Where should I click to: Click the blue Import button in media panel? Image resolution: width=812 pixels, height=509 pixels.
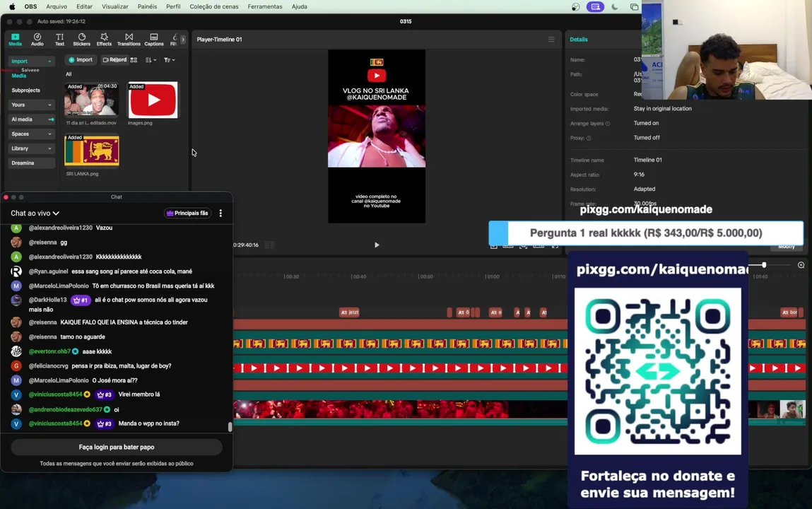81,60
